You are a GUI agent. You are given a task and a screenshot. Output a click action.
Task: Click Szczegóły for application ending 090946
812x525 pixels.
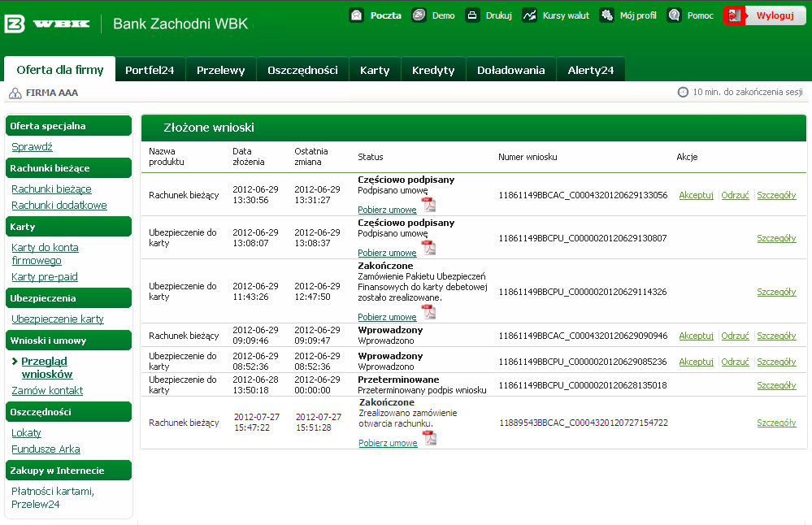[x=776, y=336]
